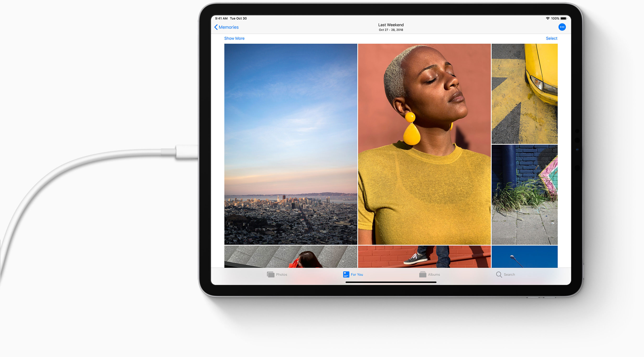Open the girl on stairs photo
This screenshot has width=644, height=357.
click(x=290, y=257)
